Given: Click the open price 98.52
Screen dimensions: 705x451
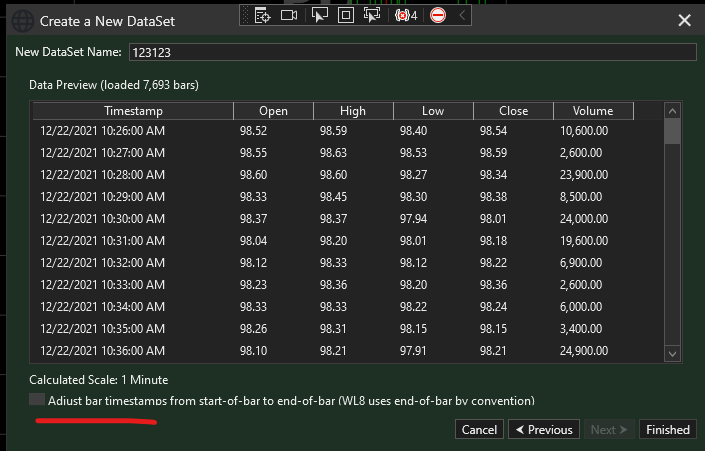Looking at the screenshot, I should [x=253, y=131].
